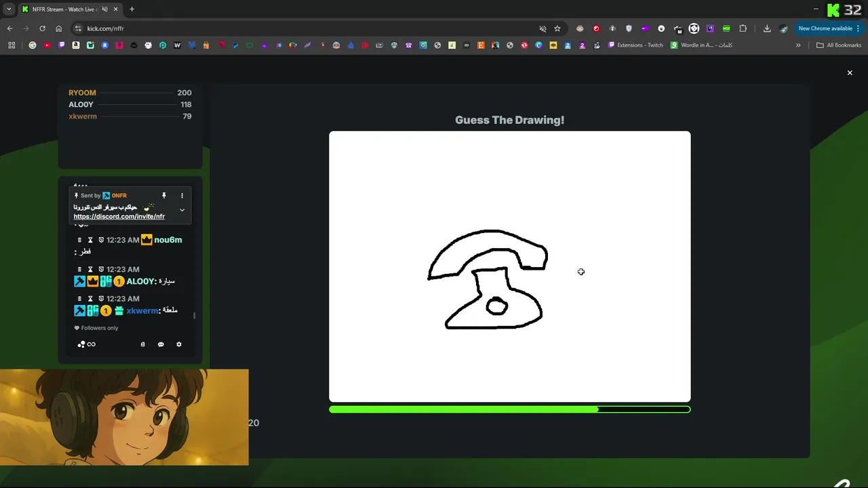This screenshot has height=488, width=868.
Task: Open pinned message options menu
Action: (182, 195)
